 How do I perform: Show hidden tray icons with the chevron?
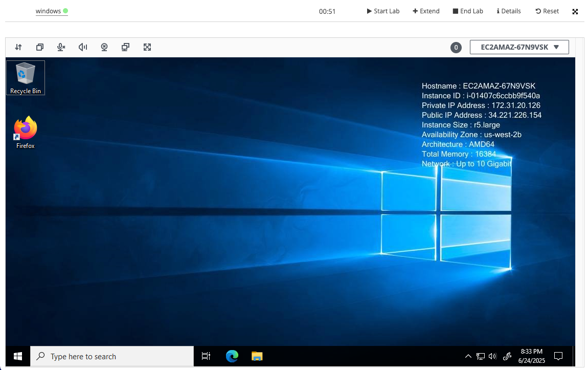pos(468,356)
